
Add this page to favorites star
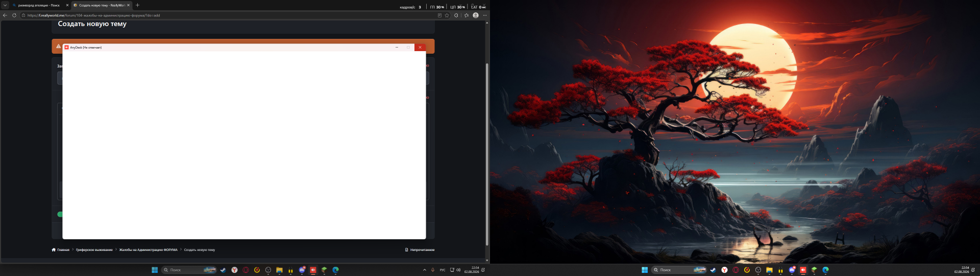tap(447, 15)
